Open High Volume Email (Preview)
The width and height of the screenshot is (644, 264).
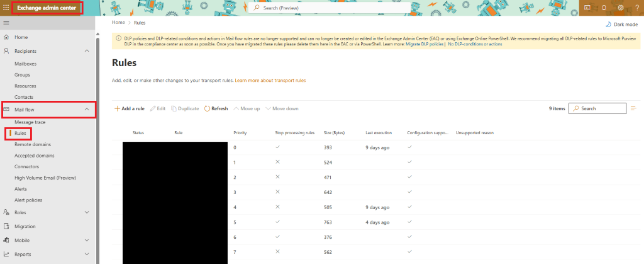pyautogui.click(x=45, y=178)
